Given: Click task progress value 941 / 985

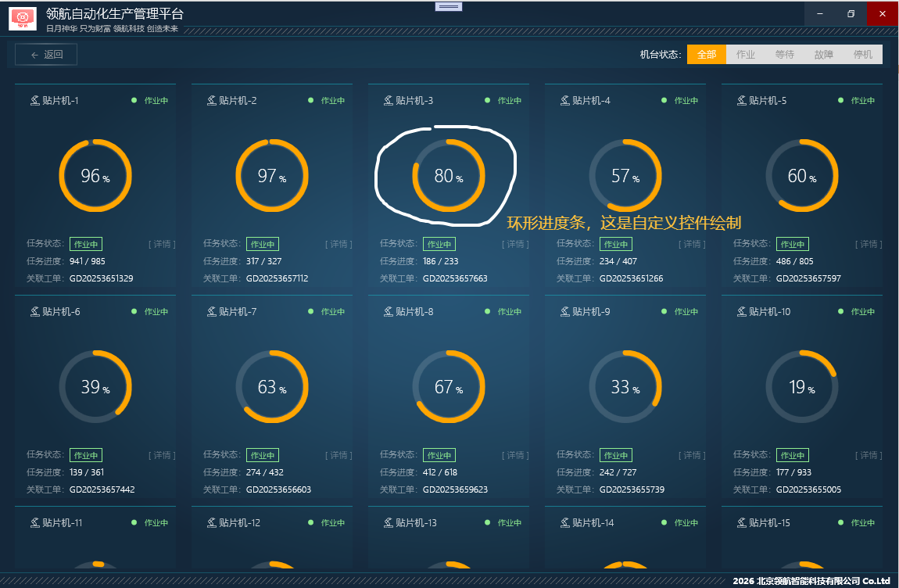Looking at the screenshot, I should (87, 262).
